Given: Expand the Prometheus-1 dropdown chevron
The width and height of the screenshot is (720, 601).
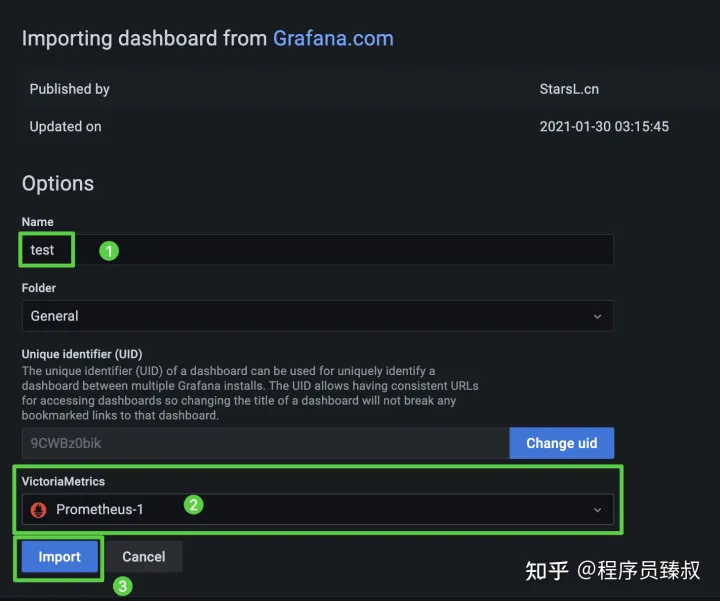Looking at the screenshot, I should (597, 510).
